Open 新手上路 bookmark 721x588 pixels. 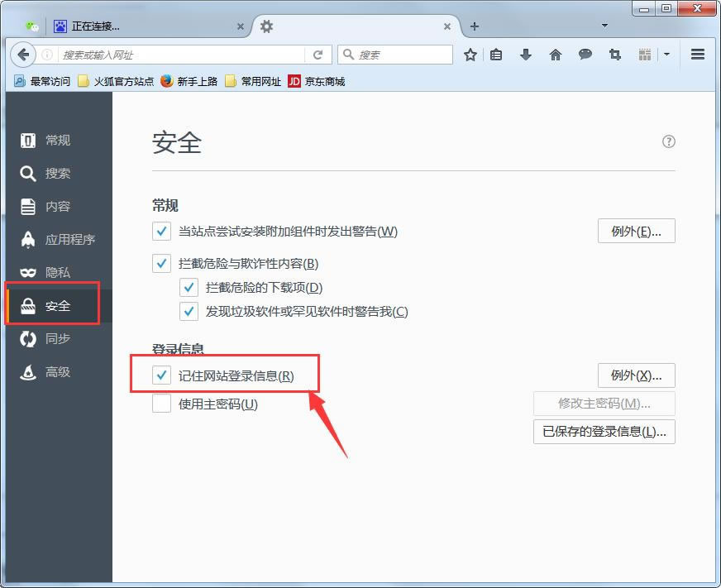pos(189,81)
